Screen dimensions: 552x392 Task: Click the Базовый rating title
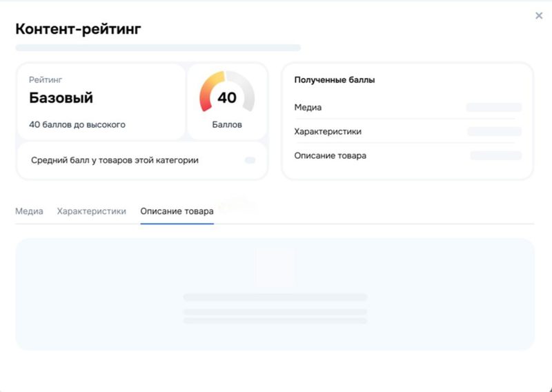61,97
